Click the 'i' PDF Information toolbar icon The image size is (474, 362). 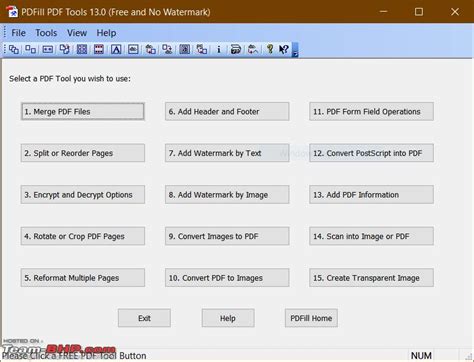coord(219,50)
